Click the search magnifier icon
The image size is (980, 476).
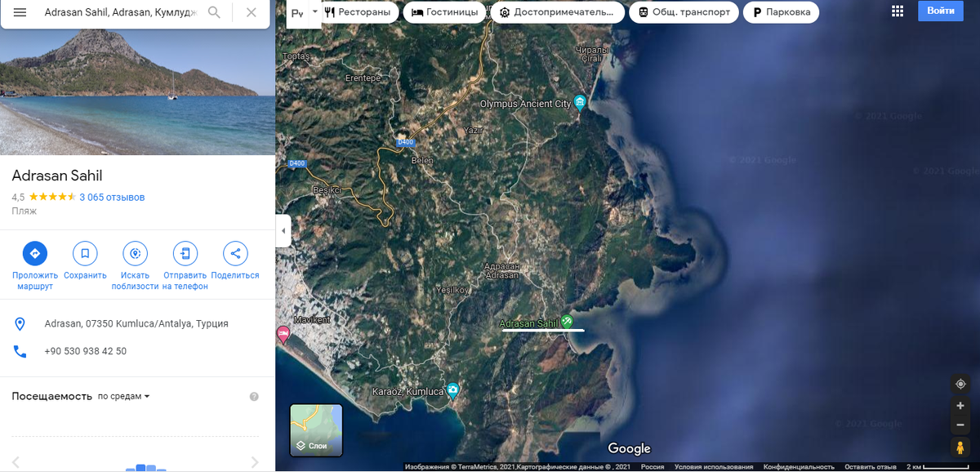click(x=214, y=12)
